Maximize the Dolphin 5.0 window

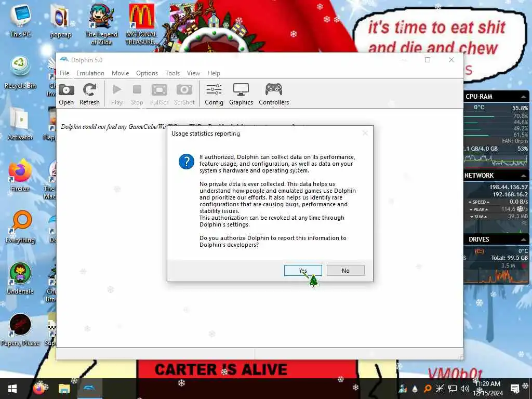click(428, 60)
